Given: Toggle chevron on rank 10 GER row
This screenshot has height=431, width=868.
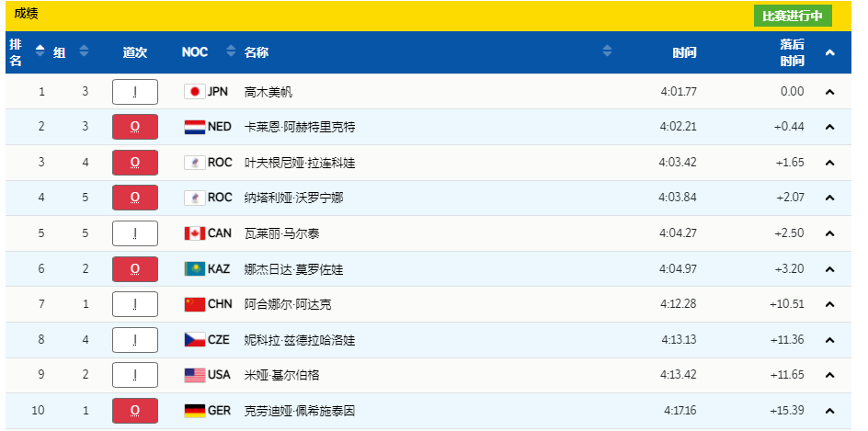Looking at the screenshot, I should pyautogui.click(x=829, y=411).
